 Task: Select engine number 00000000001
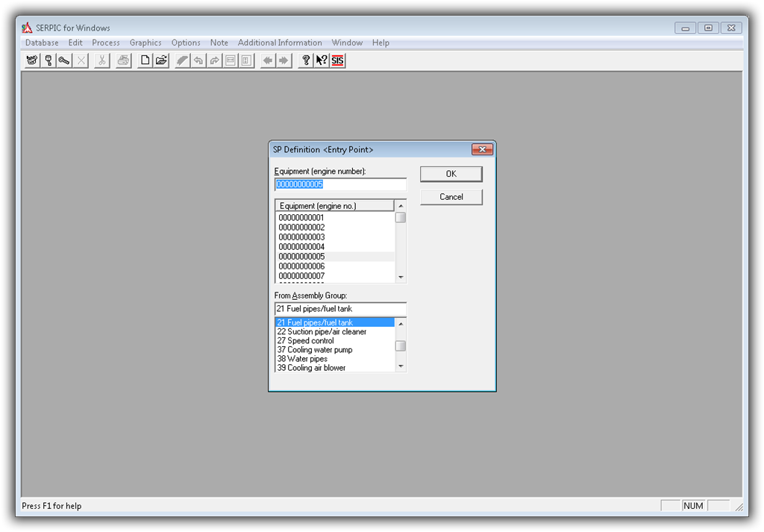coord(335,218)
